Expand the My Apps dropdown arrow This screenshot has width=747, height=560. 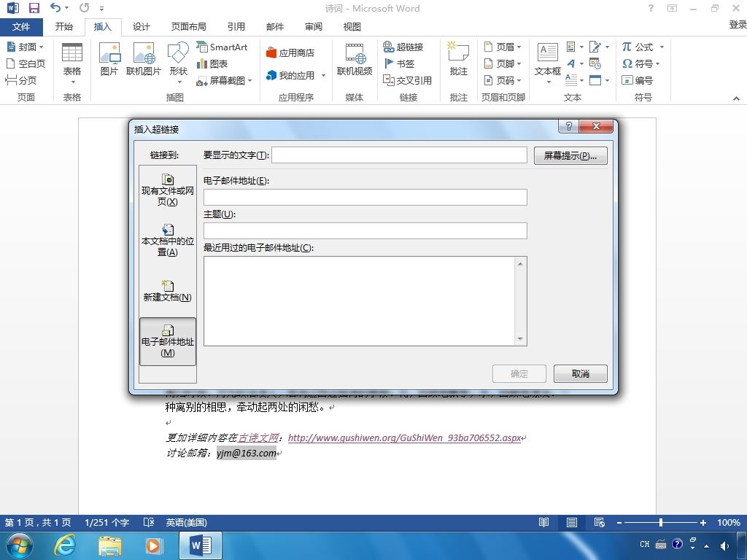tap(323, 75)
